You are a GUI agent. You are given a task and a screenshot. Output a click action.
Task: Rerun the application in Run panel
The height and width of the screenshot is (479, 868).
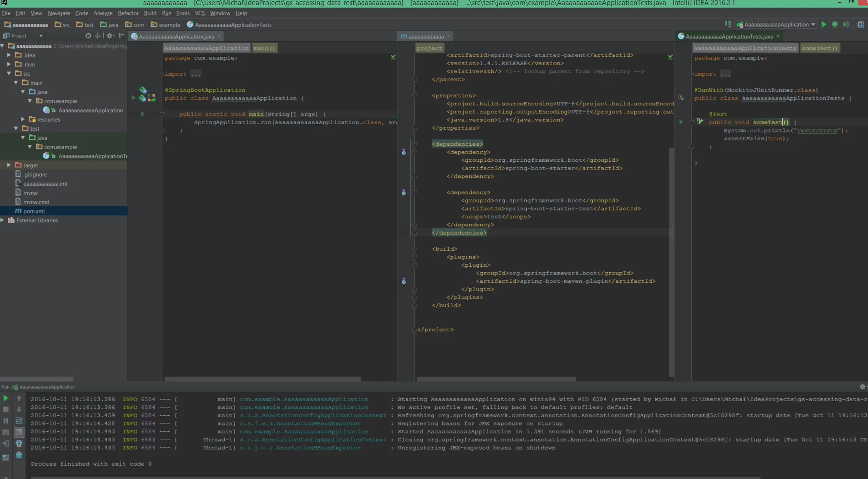[6, 398]
